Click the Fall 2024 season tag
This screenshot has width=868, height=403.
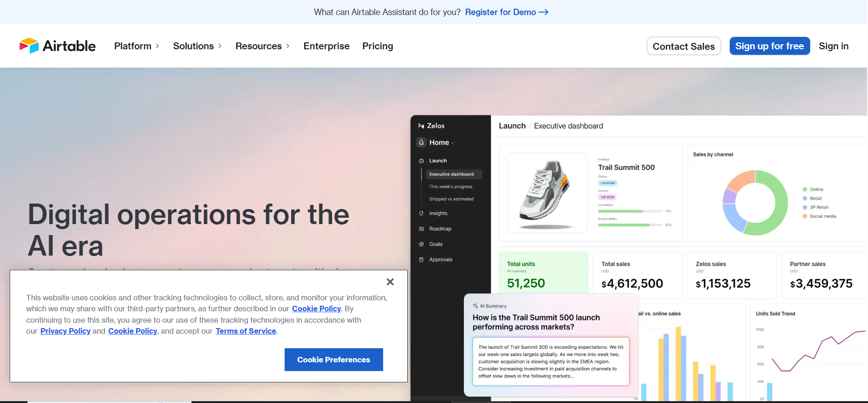point(607,197)
